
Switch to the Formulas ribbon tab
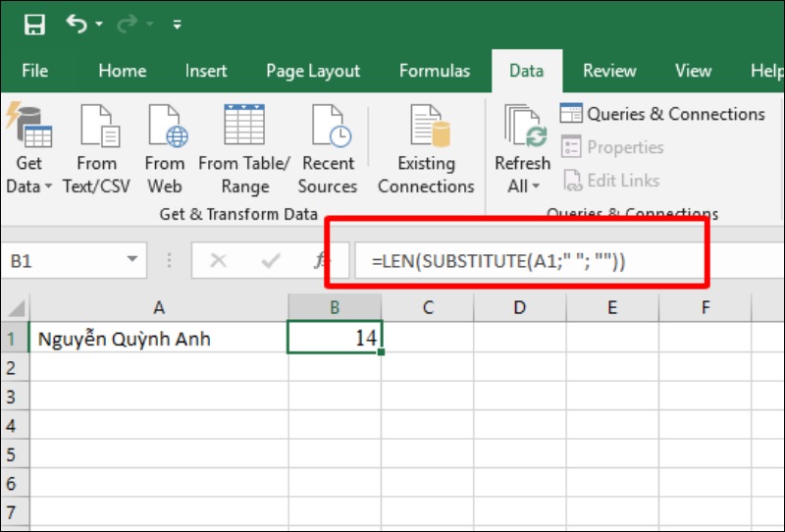pyautogui.click(x=434, y=71)
